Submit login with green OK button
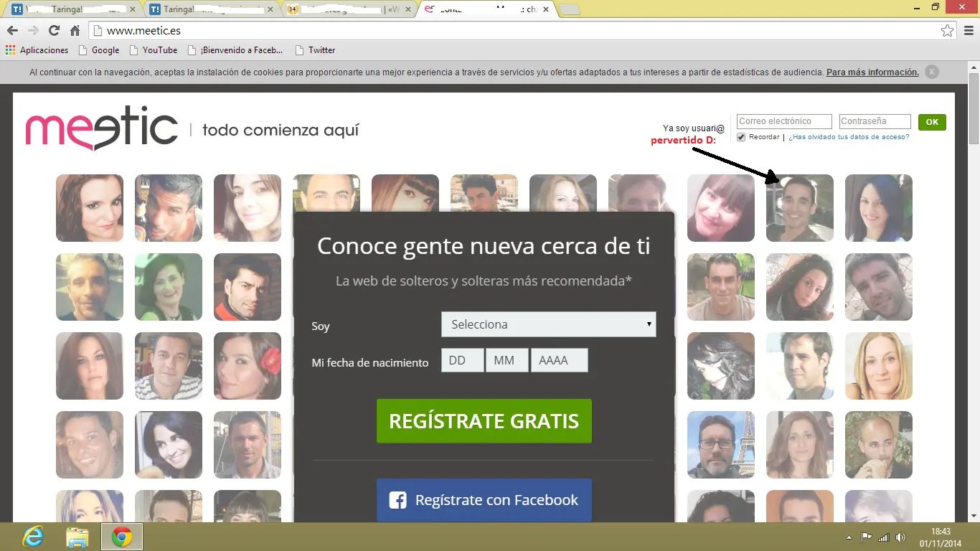Image resolution: width=980 pixels, height=551 pixels. pos(932,122)
